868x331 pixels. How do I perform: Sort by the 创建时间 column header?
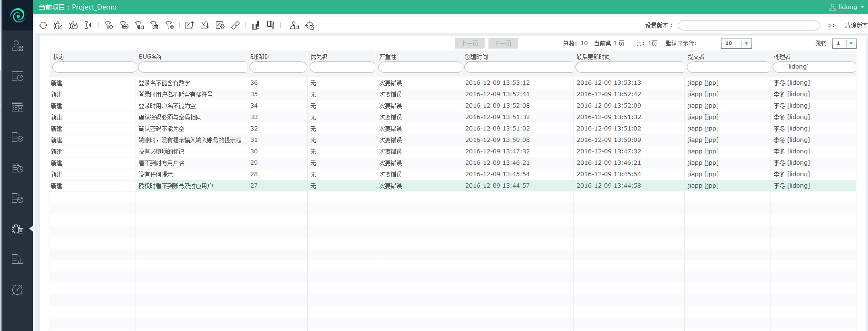pyautogui.click(x=477, y=57)
